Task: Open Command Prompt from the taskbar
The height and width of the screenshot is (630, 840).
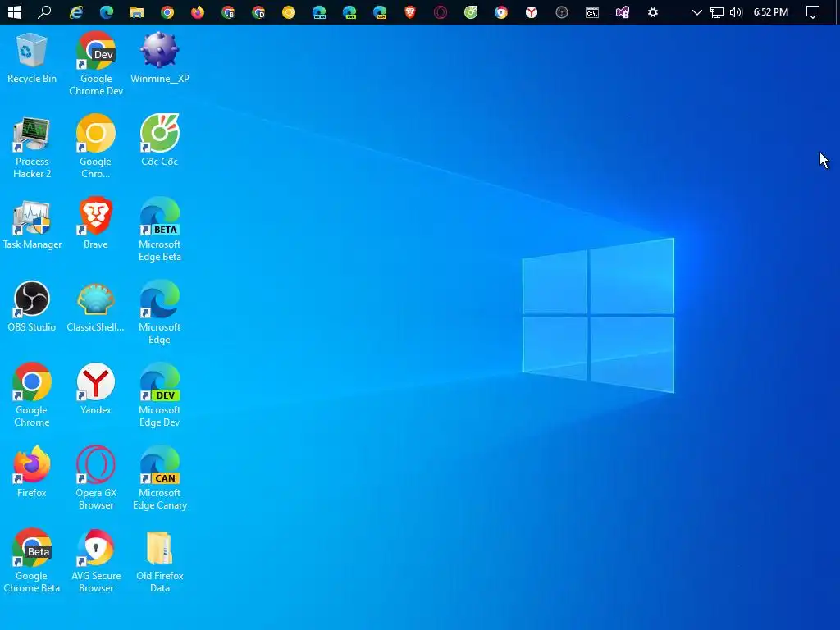Action: coord(592,11)
